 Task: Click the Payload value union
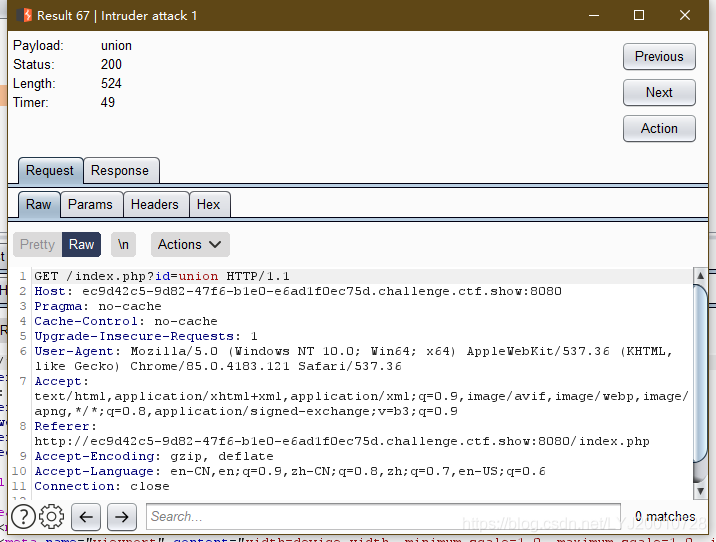pos(116,46)
